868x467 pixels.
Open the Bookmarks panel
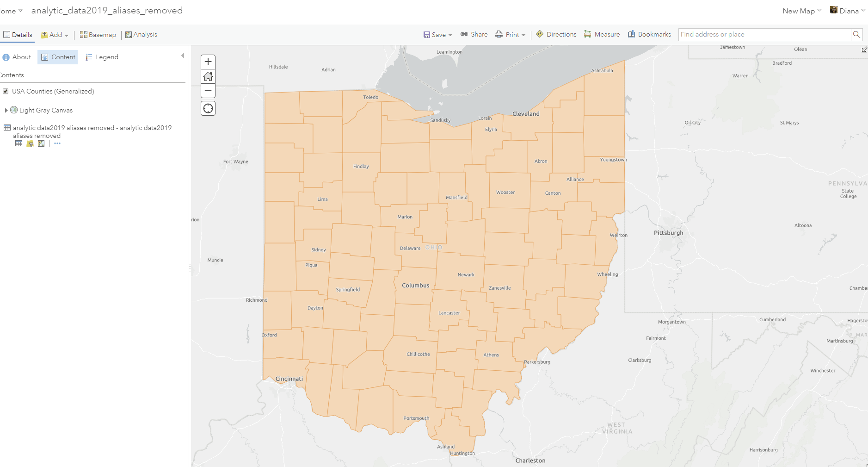649,34
